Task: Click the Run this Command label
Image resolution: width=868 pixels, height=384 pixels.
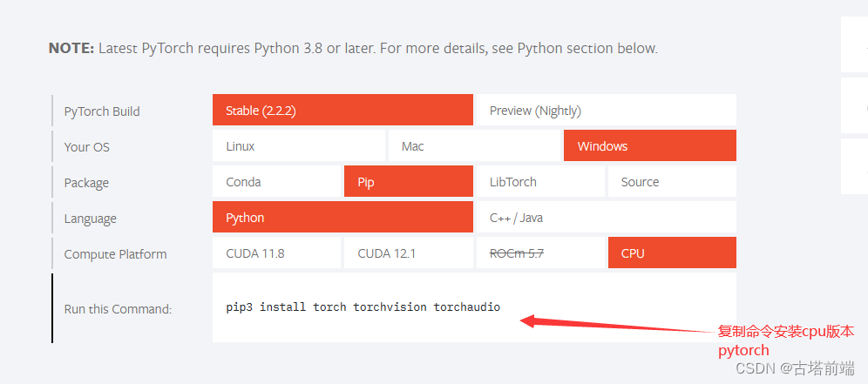Action: 118,309
